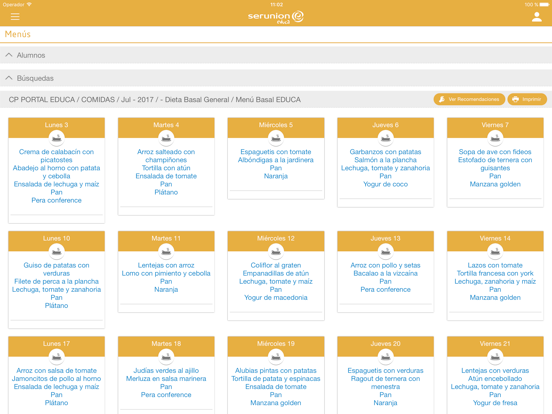Tap the dish icon for Jueves 13

click(x=385, y=251)
